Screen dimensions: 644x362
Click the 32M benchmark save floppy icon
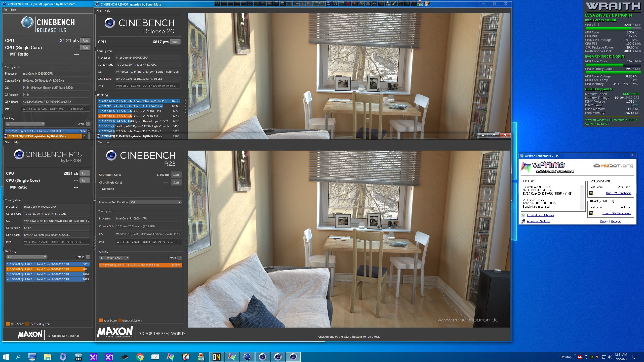591,193
